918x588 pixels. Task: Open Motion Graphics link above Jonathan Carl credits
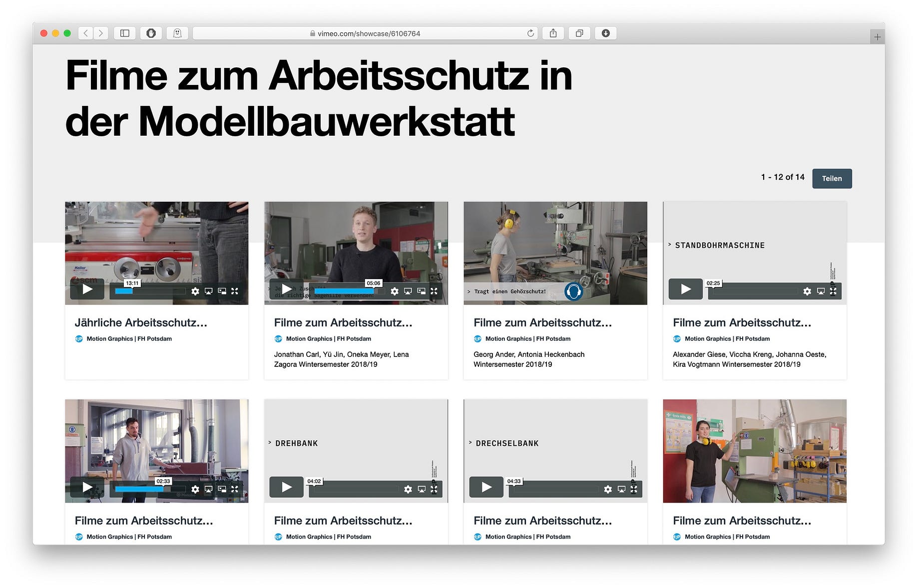click(328, 338)
